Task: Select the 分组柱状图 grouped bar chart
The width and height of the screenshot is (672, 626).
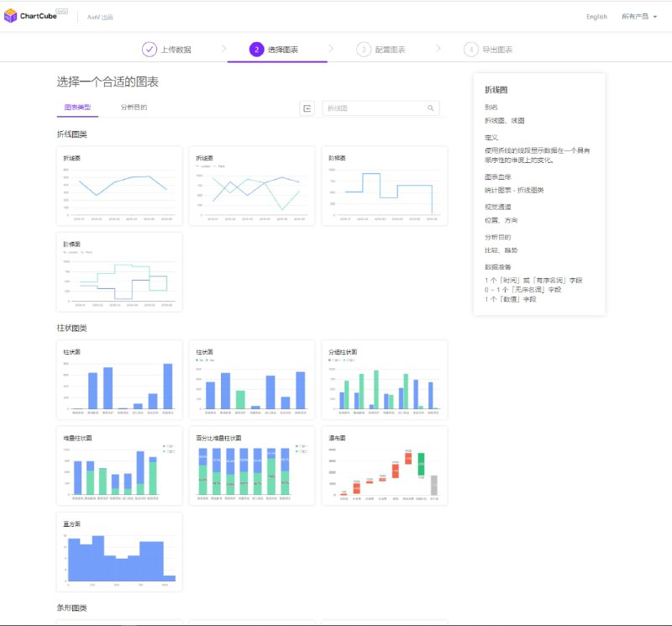Action: (385, 380)
